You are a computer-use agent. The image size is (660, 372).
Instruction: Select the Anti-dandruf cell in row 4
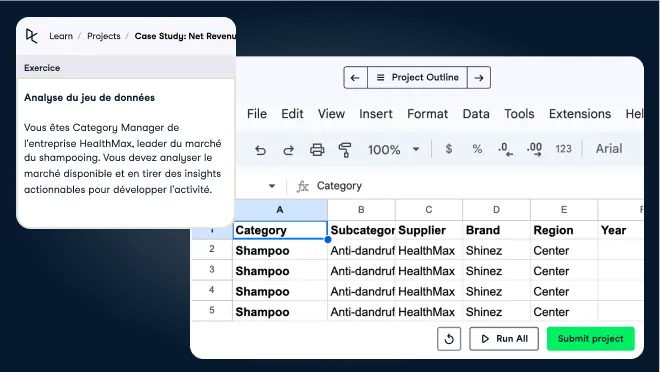(361, 291)
